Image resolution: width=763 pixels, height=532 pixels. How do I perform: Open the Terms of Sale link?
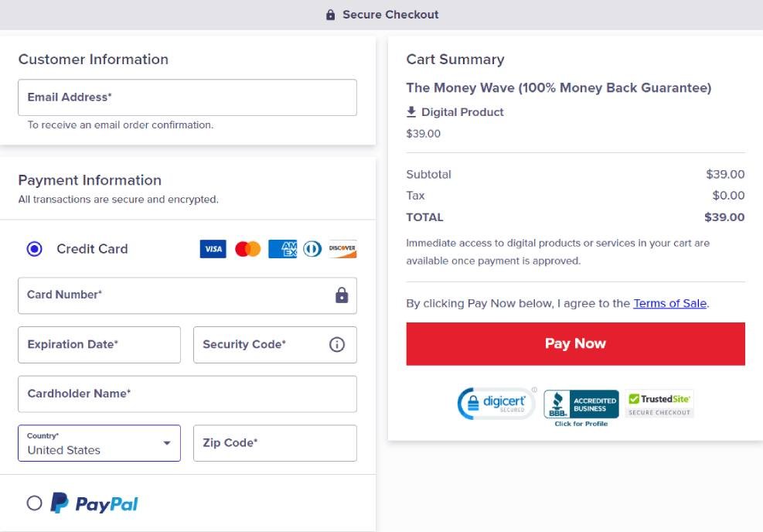669,303
